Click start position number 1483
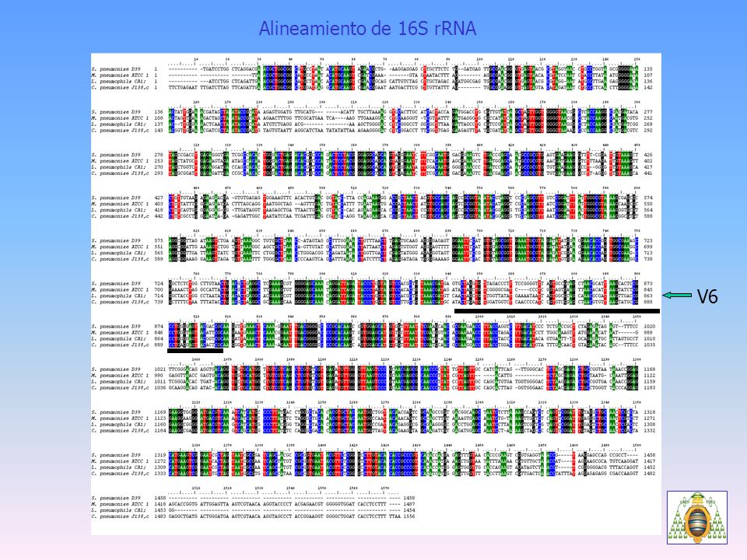Image resolution: width=747 pixels, height=560 pixels. click(160, 516)
